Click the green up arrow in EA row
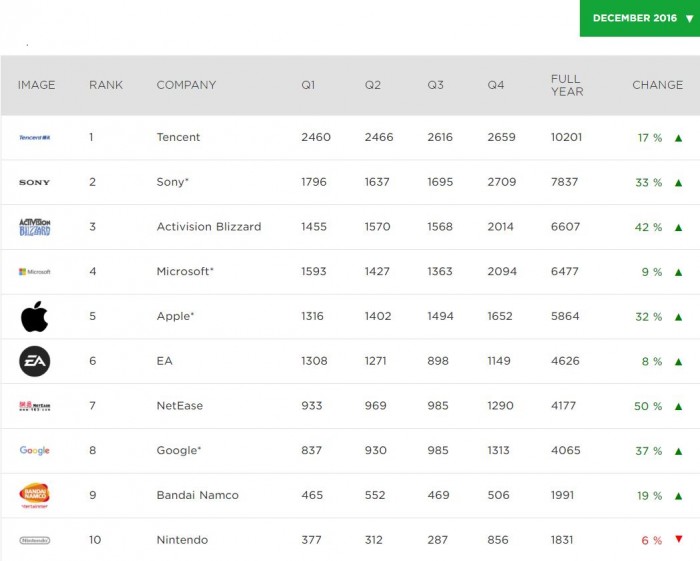Viewport: 700px width, 561px height. click(679, 362)
